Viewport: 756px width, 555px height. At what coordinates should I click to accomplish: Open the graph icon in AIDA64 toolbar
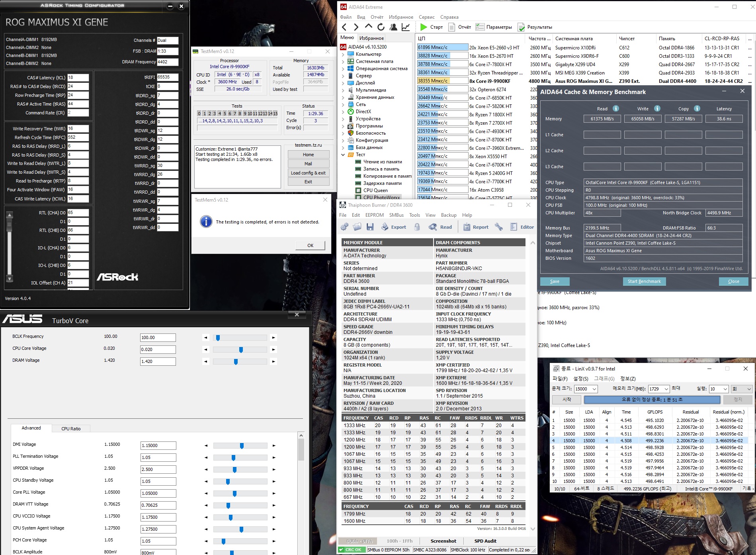(x=406, y=27)
